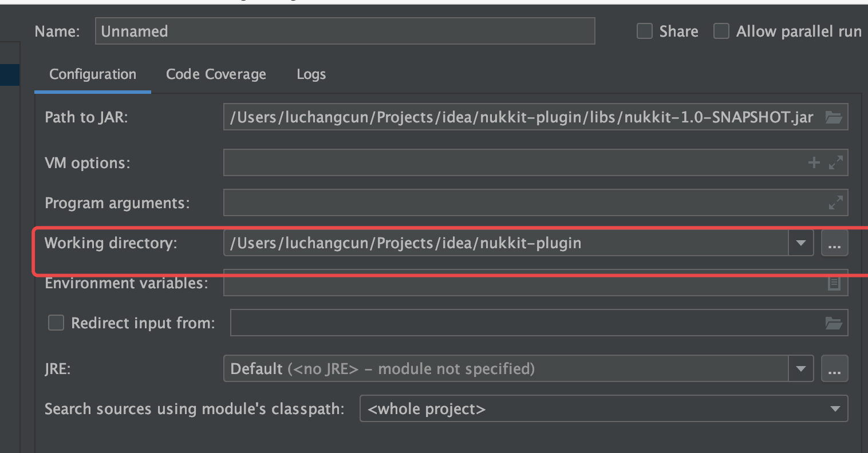Browse for JRE with ellipsis button

[834, 369]
